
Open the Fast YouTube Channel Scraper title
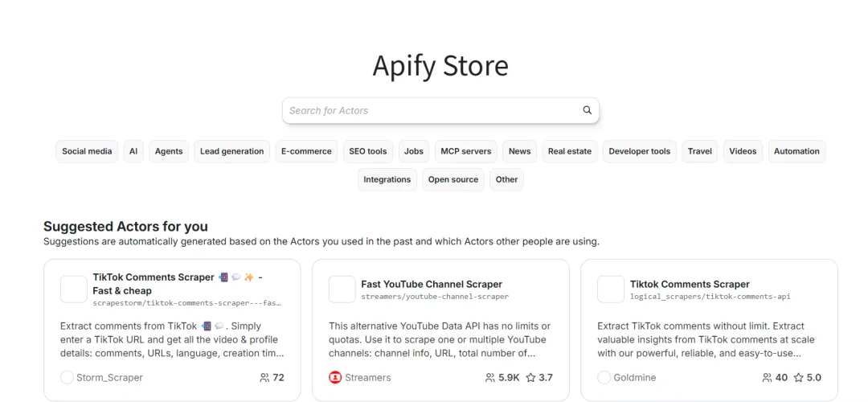tap(432, 284)
